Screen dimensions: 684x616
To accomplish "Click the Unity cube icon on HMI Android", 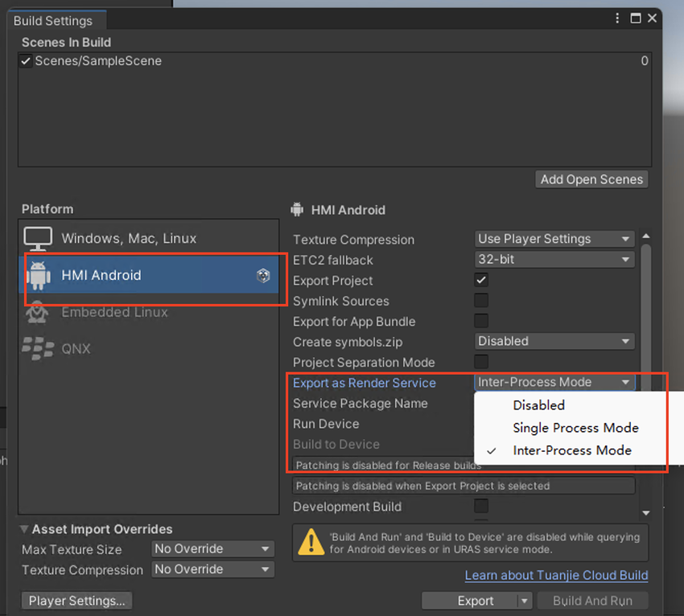I will tap(263, 276).
